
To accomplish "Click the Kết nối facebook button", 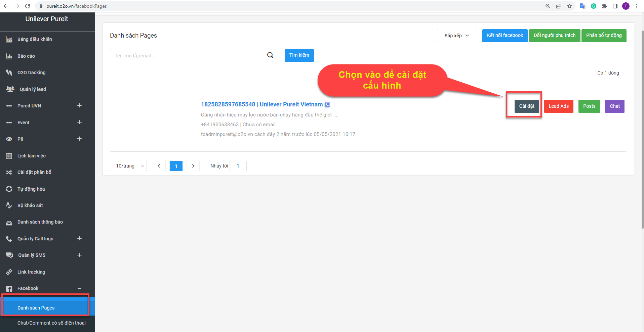I will [x=505, y=36].
